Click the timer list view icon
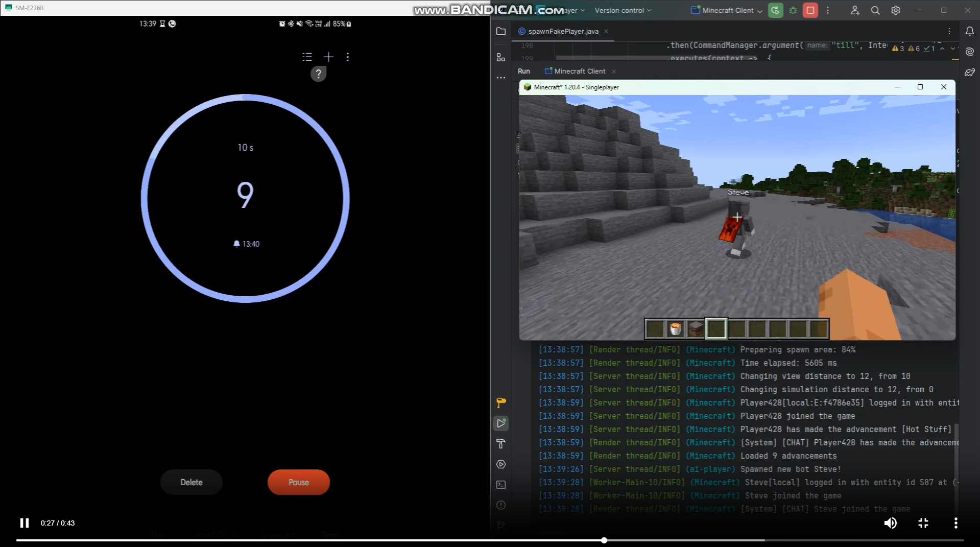The image size is (980, 547). click(307, 57)
